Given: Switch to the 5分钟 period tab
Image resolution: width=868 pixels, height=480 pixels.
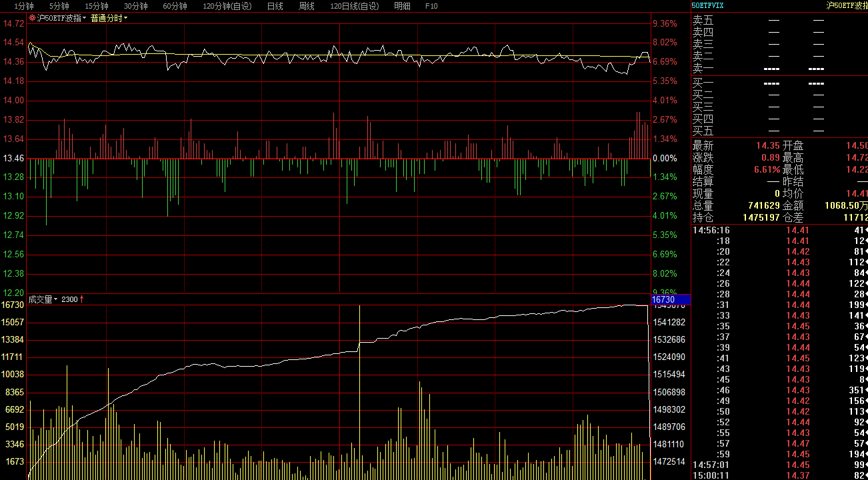Looking at the screenshot, I should coord(59,6).
